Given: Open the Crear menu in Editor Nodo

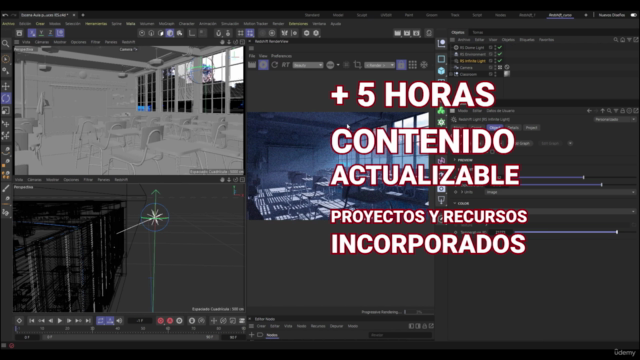Looking at the screenshot, I should (261, 326).
